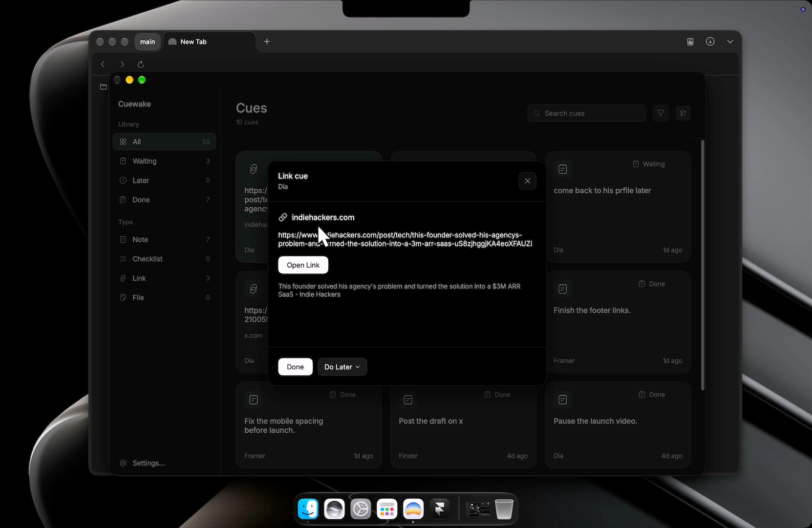This screenshot has width=812, height=528.
Task: Click the cues list scrollbar
Action: pyautogui.click(x=703, y=265)
